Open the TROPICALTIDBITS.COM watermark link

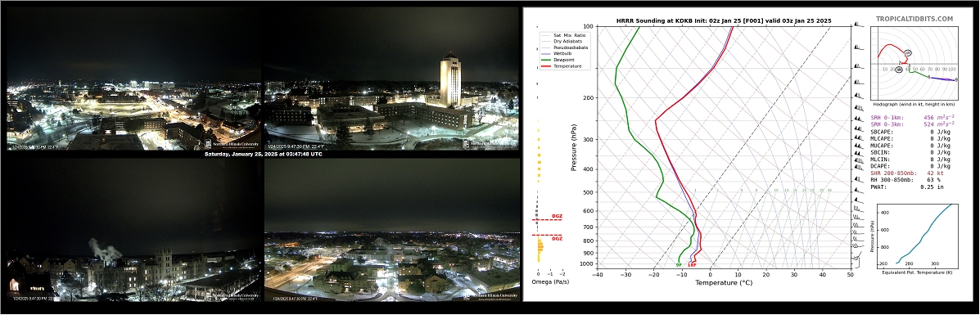click(x=914, y=20)
